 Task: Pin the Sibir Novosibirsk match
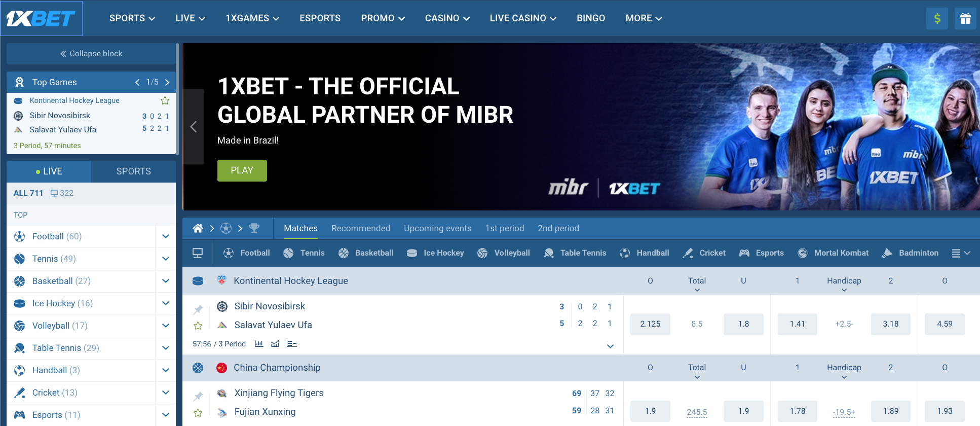coord(198,309)
